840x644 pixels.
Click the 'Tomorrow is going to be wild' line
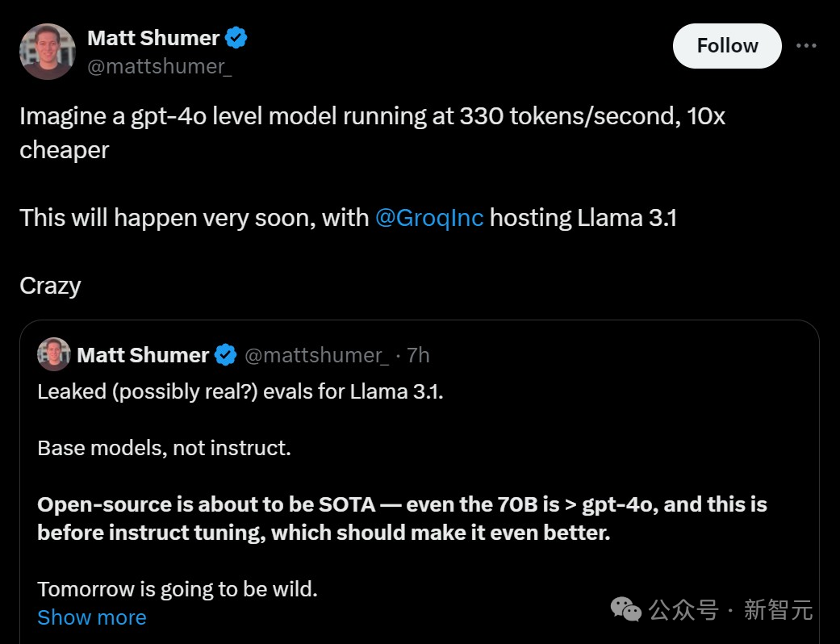(x=178, y=589)
